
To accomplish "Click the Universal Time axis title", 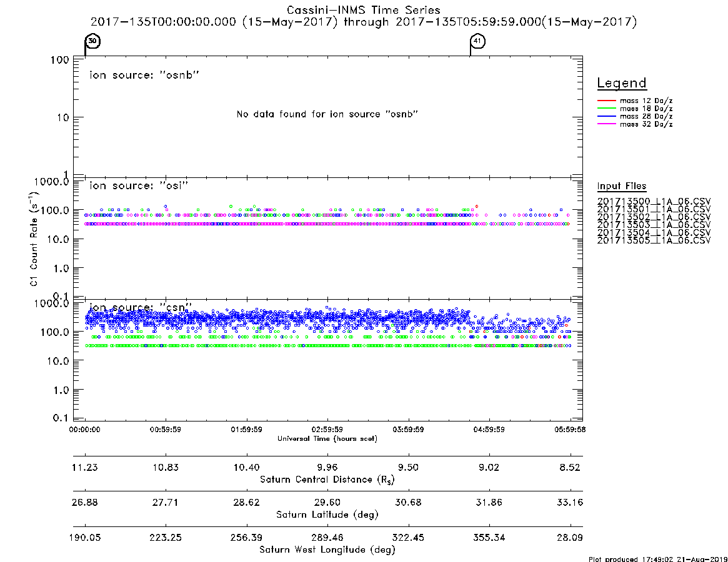I will point(327,438).
